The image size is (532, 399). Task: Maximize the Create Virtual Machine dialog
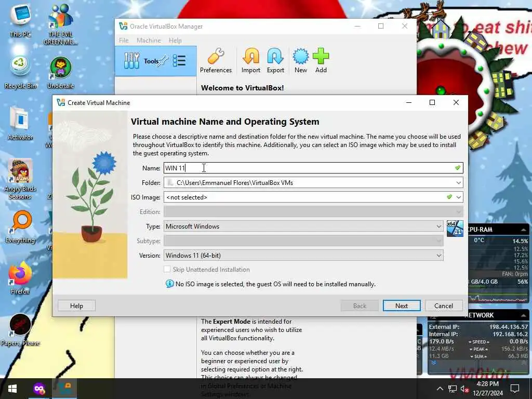432,102
